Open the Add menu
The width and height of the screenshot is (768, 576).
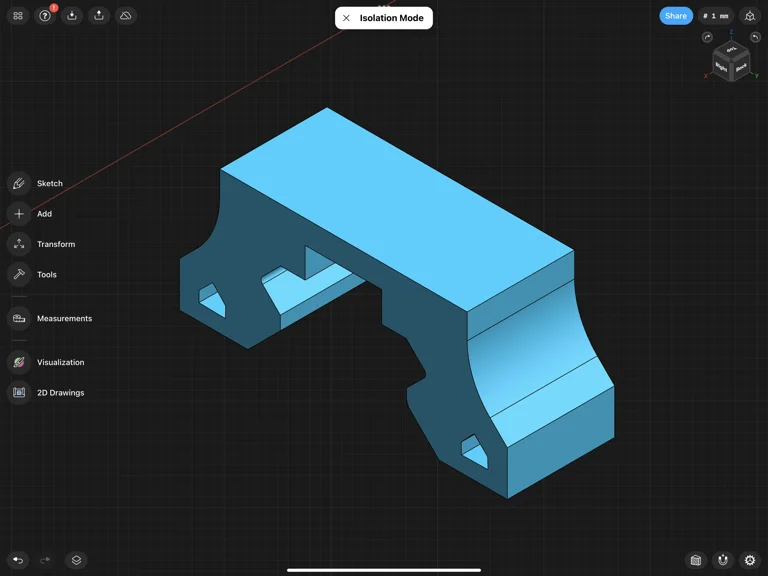coord(19,214)
